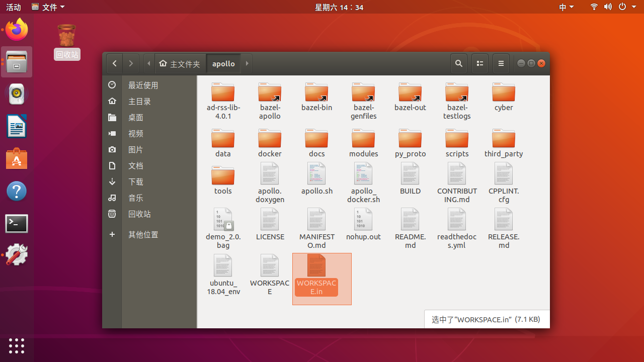
Task: Open the hamburger view options menu
Action: (501, 63)
